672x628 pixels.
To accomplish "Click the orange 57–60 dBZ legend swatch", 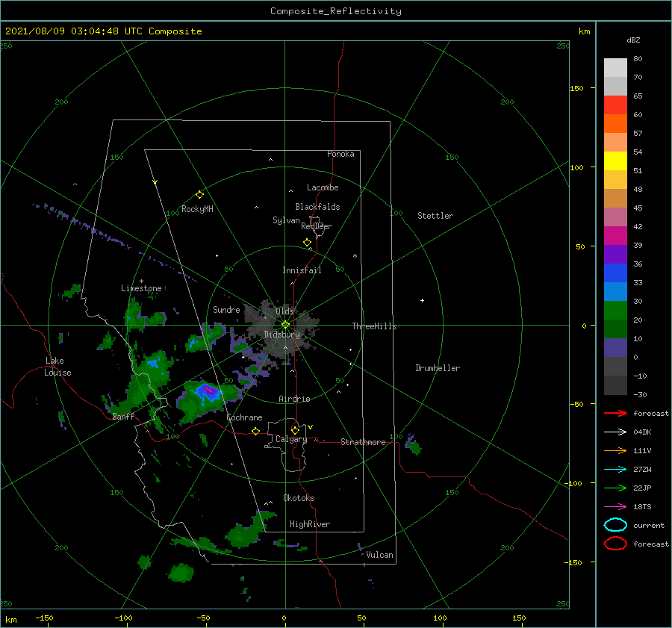I will (x=615, y=124).
